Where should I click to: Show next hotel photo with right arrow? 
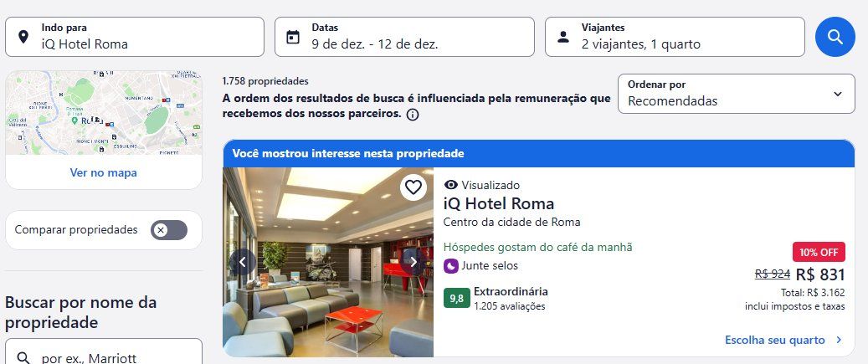point(413,262)
